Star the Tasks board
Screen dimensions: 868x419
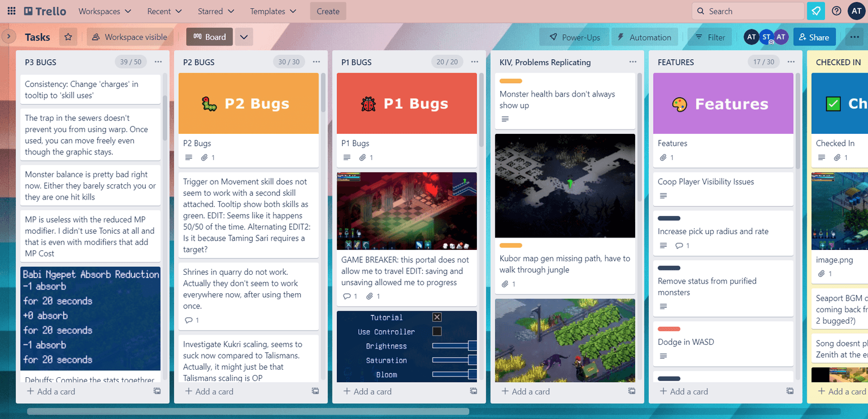pyautogui.click(x=68, y=37)
